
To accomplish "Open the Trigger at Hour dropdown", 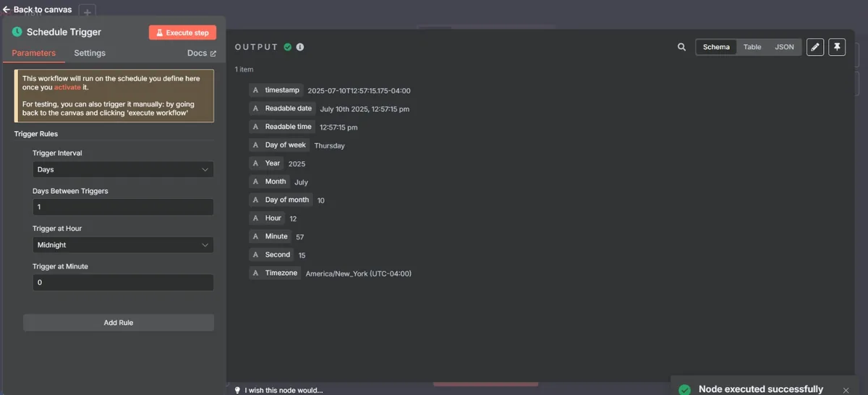I will click(x=123, y=245).
